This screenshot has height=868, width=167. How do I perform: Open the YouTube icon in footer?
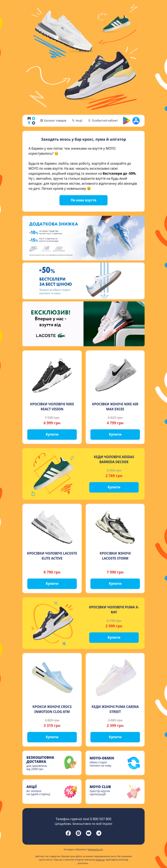point(89,833)
